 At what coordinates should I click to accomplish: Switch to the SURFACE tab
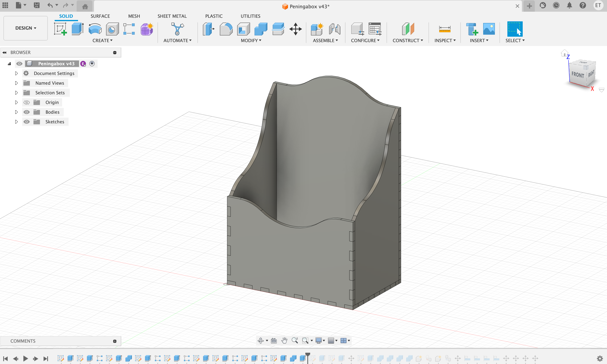click(x=100, y=16)
